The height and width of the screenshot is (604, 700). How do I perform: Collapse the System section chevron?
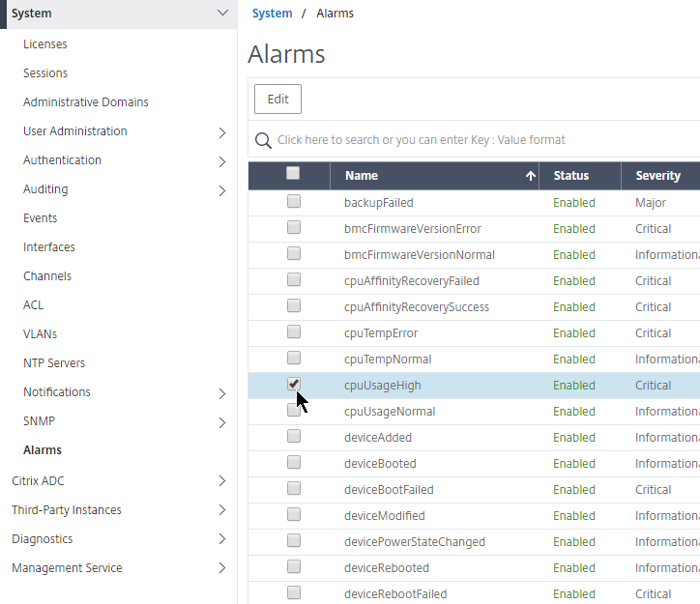222,13
